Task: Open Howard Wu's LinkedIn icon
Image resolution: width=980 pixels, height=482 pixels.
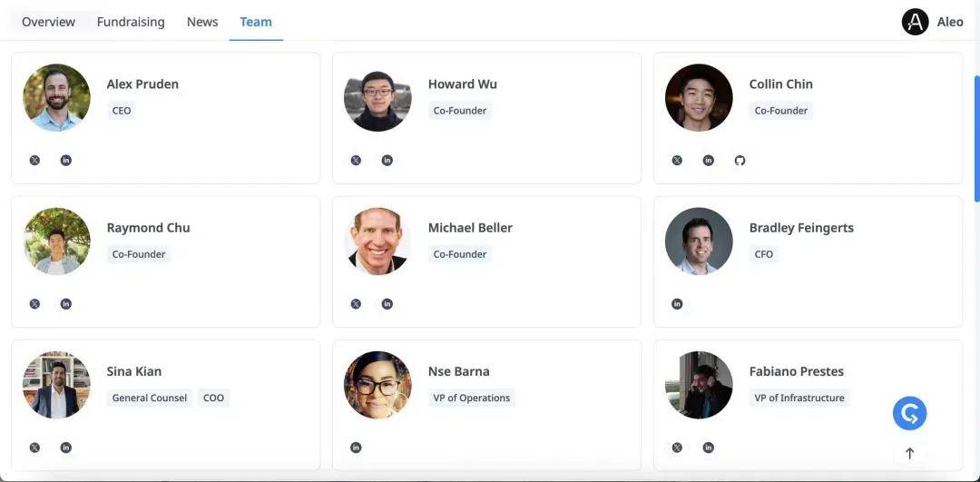Action: click(387, 161)
